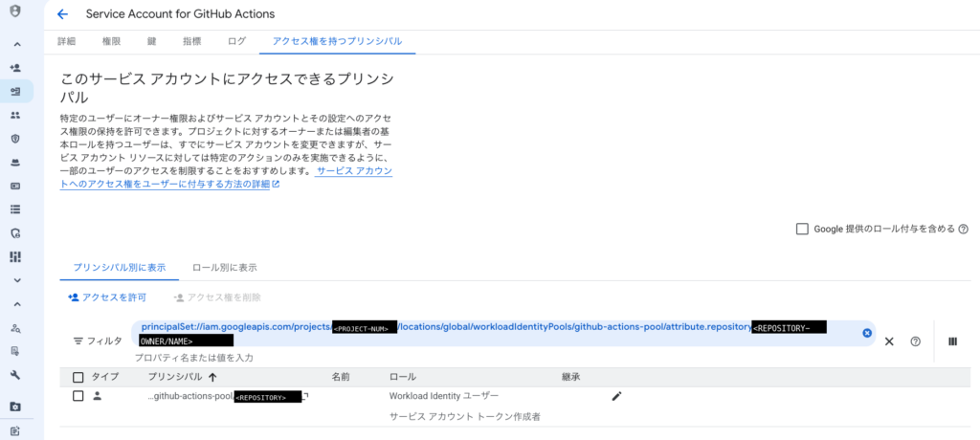The image size is (980, 440).
Task: Open the two-people group icon in the sidebar
Action: [16, 115]
